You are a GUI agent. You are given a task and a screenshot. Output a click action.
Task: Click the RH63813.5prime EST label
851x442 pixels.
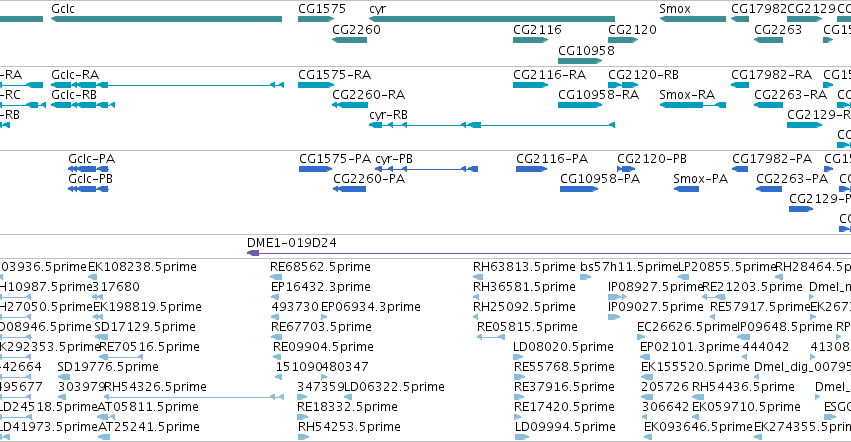(x=524, y=267)
